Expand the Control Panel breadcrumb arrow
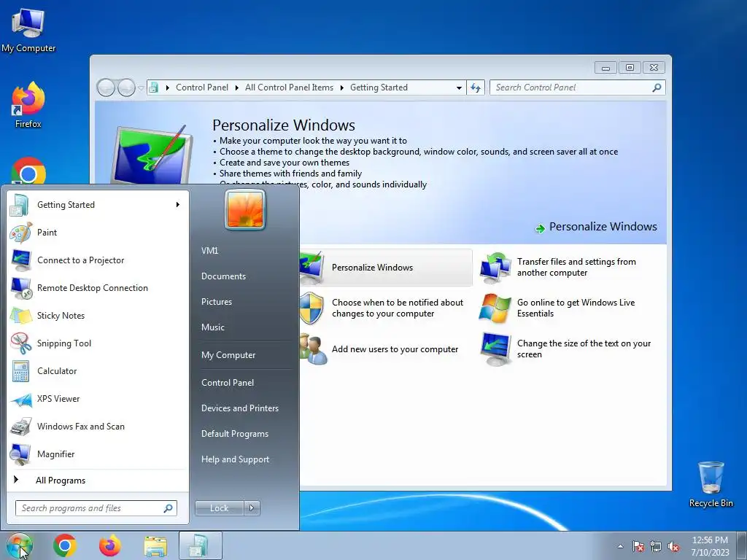 (237, 87)
